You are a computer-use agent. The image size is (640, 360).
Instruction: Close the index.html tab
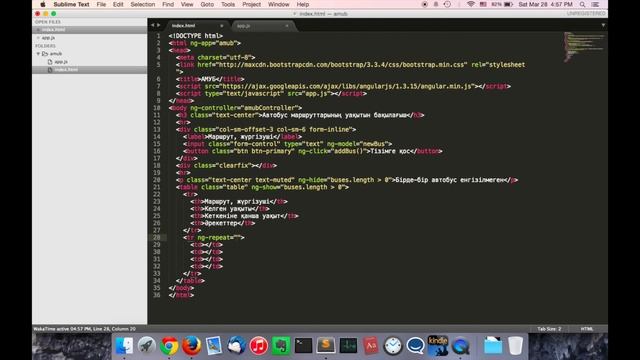pos(222,26)
